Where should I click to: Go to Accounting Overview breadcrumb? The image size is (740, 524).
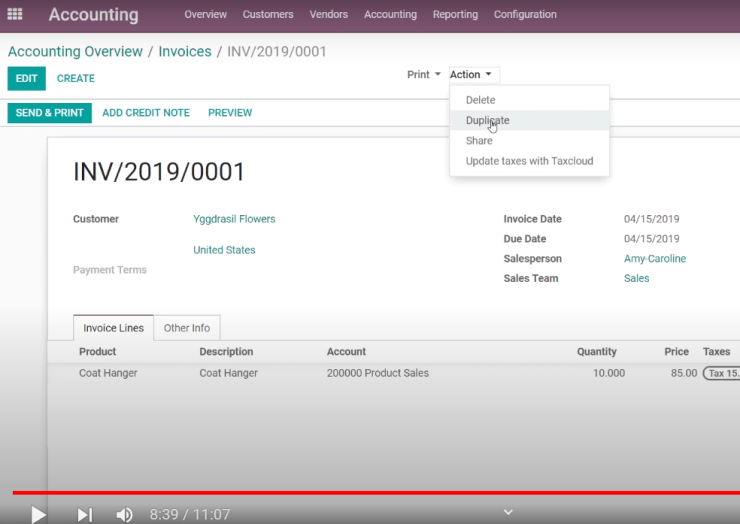(75, 51)
